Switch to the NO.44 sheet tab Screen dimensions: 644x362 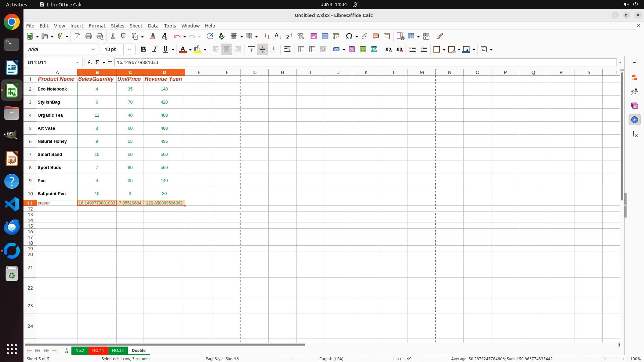(x=98, y=350)
